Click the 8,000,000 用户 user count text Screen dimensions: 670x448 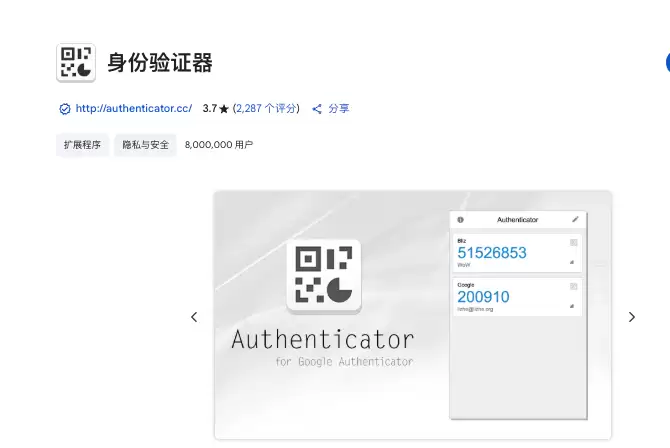coord(219,145)
